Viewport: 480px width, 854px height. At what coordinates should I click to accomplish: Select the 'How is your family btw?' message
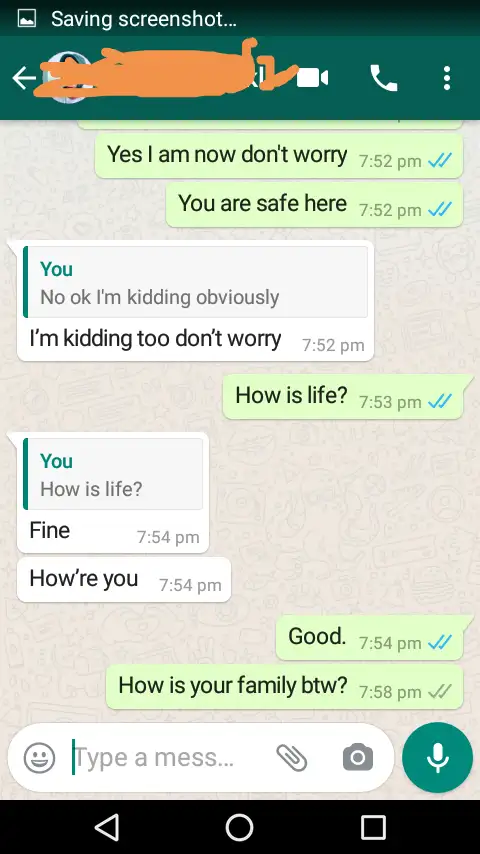tap(284, 687)
